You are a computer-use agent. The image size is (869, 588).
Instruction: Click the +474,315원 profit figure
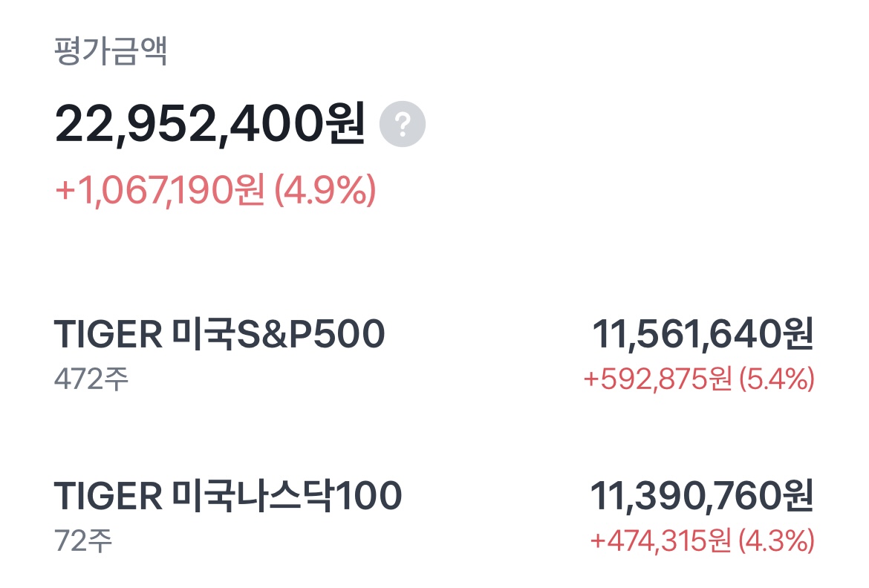[660, 540]
